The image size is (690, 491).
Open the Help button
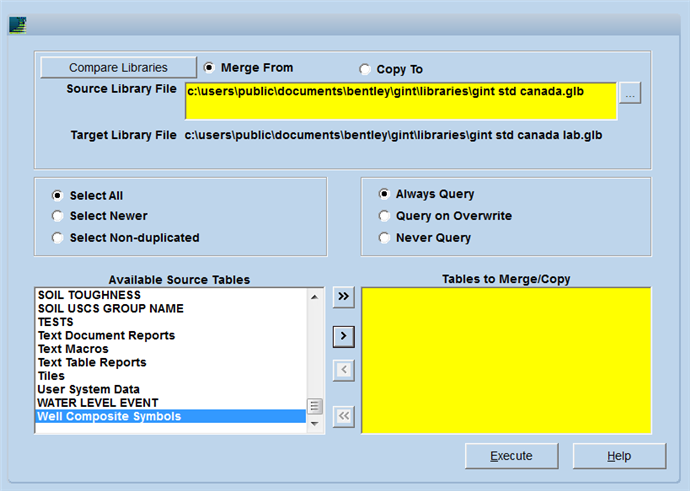pos(619,456)
